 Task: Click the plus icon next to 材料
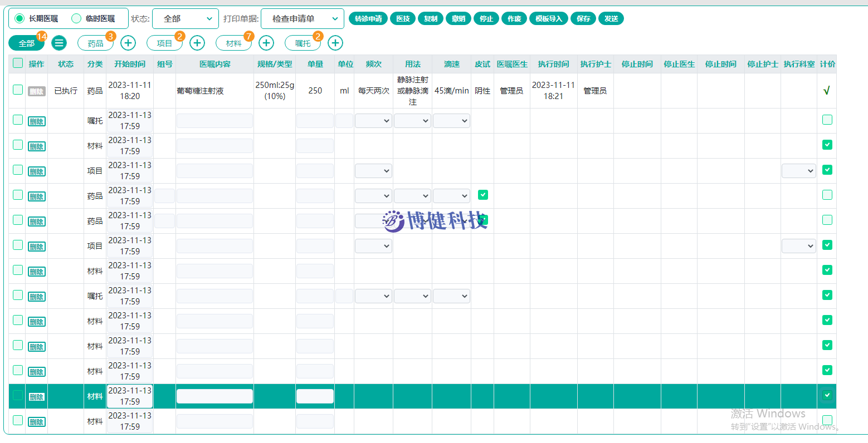[x=266, y=43]
